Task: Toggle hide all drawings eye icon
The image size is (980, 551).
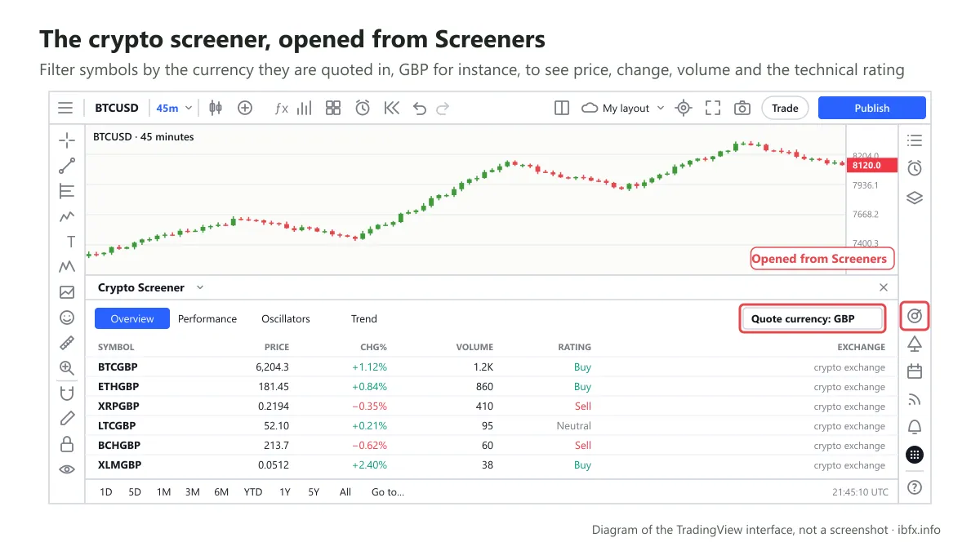Action: click(67, 469)
